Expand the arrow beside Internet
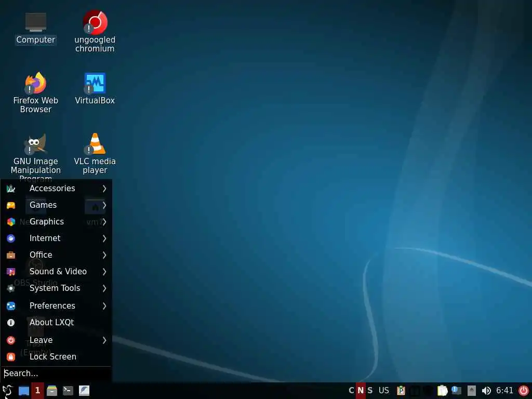 [x=104, y=238]
